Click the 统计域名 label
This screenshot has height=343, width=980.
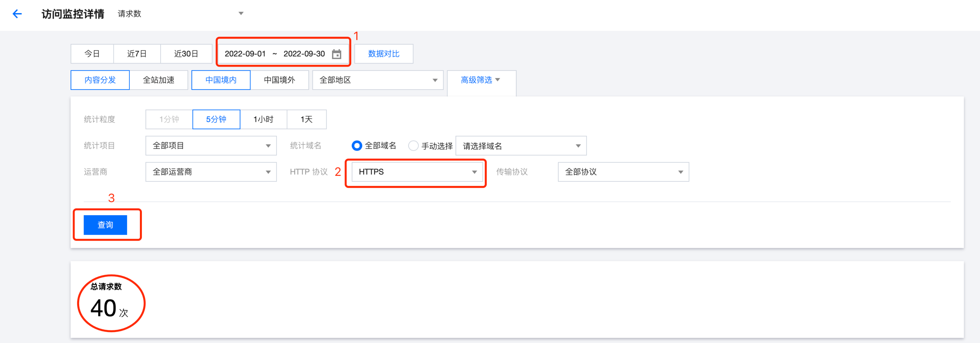[306, 146]
